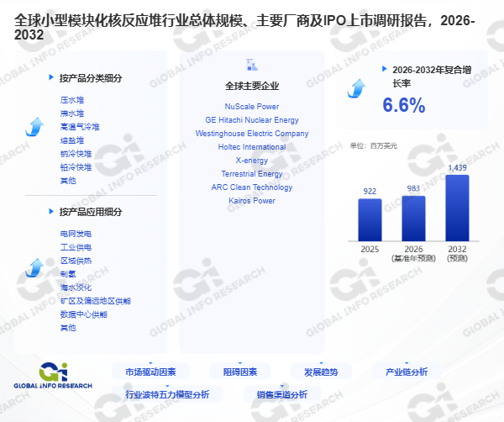Click the 2026 bar labeled 983
Viewport: 504px width, 422px height.
tap(413, 219)
